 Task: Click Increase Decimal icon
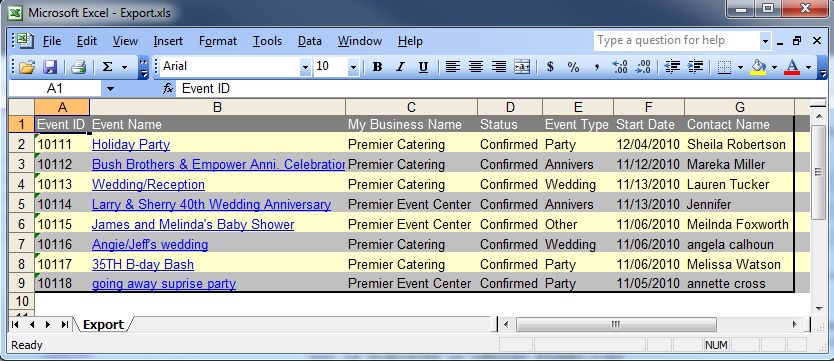tap(620, 67)
